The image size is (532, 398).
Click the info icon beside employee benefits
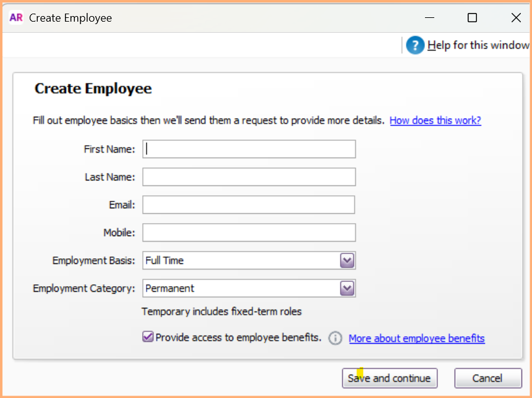[x=335, y=338]
